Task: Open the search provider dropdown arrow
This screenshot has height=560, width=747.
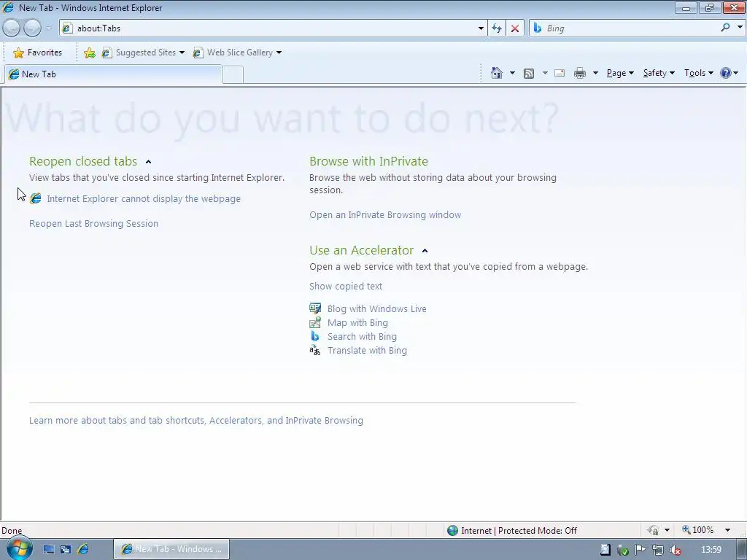Action: (740, 28)
